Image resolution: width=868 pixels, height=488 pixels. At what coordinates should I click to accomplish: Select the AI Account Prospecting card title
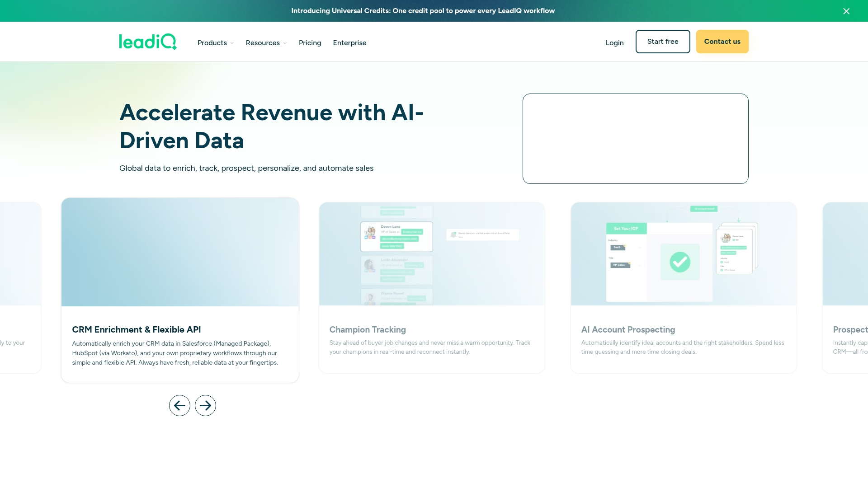click(x=628, y=330)
